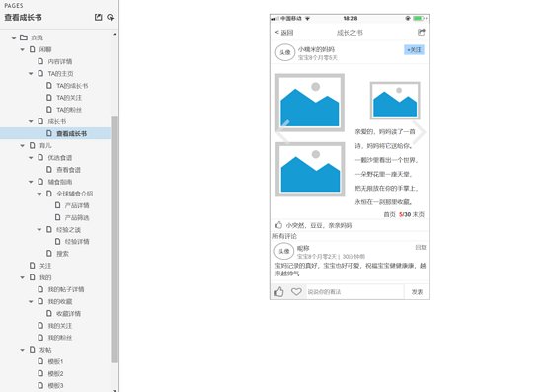Tap the 返回 back link
The width and height of the screenshot is (543, 392).
(284, 33)
